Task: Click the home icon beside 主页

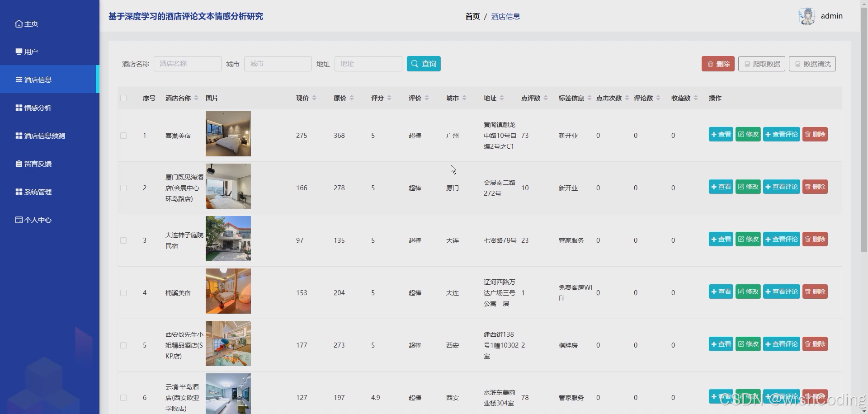Action: 19,24
